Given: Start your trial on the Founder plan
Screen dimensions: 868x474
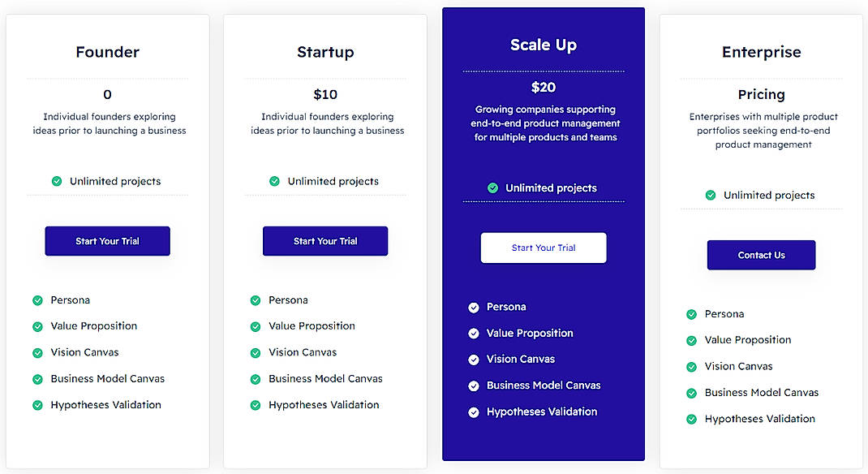Looking at the screenshot, I should 107,241.
